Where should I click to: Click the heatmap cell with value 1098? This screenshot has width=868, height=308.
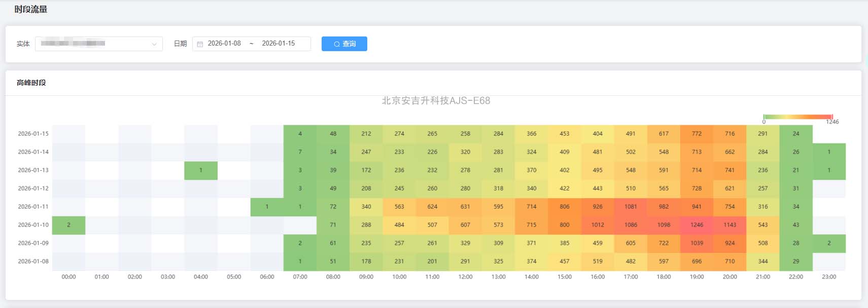point(664,225)
